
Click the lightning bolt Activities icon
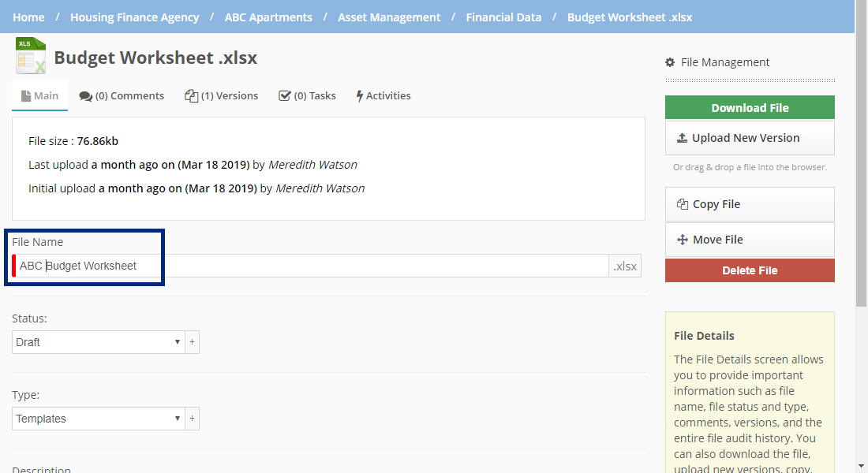[359, 96]
